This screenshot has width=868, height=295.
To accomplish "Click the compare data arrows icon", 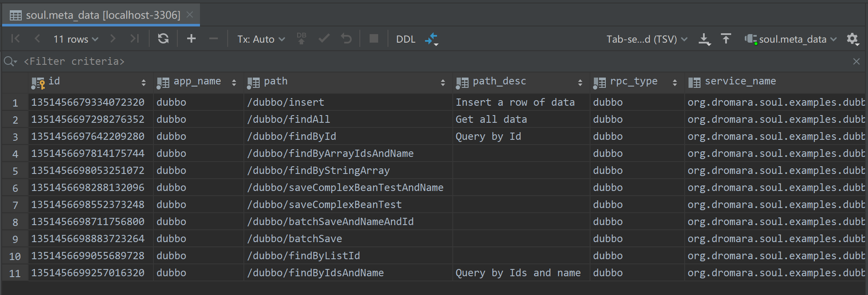I will [x=431, y=39].
